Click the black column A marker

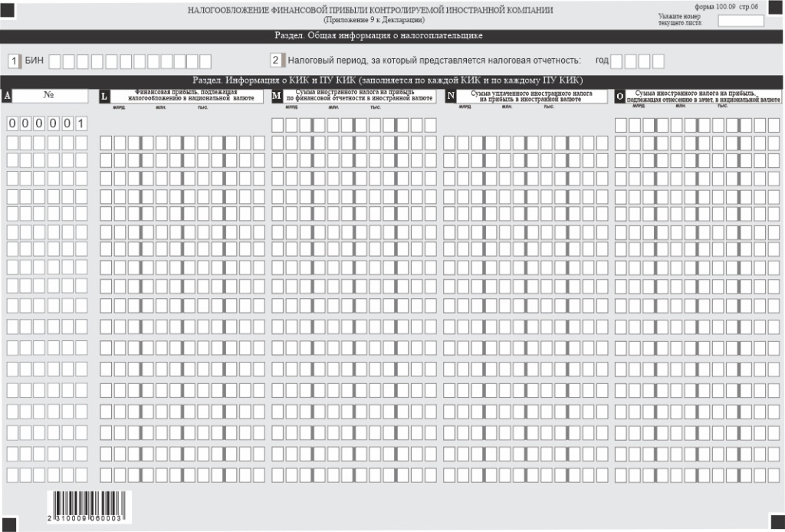[7, 96]
